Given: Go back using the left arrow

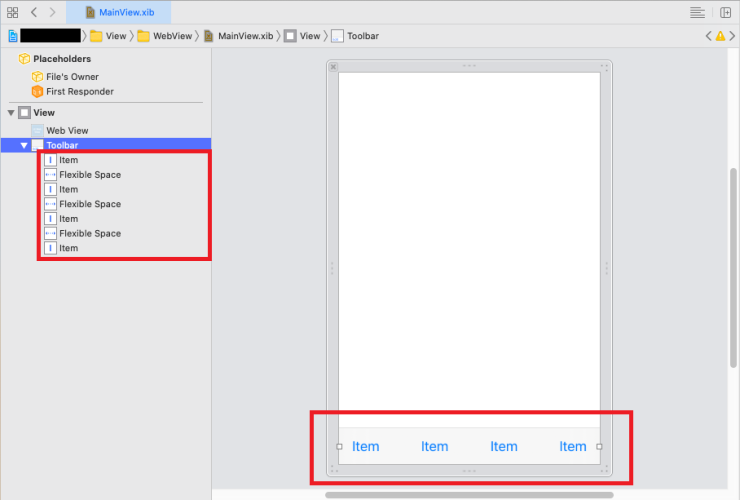Looking at the screenshot, I should 34,12.
